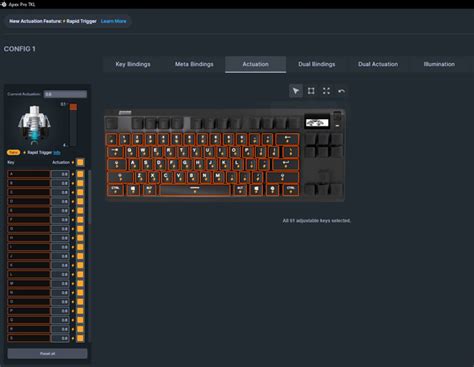The image size is (474, 367).
Task: Select the R key on the keyboard
Action: pos(169,152)
